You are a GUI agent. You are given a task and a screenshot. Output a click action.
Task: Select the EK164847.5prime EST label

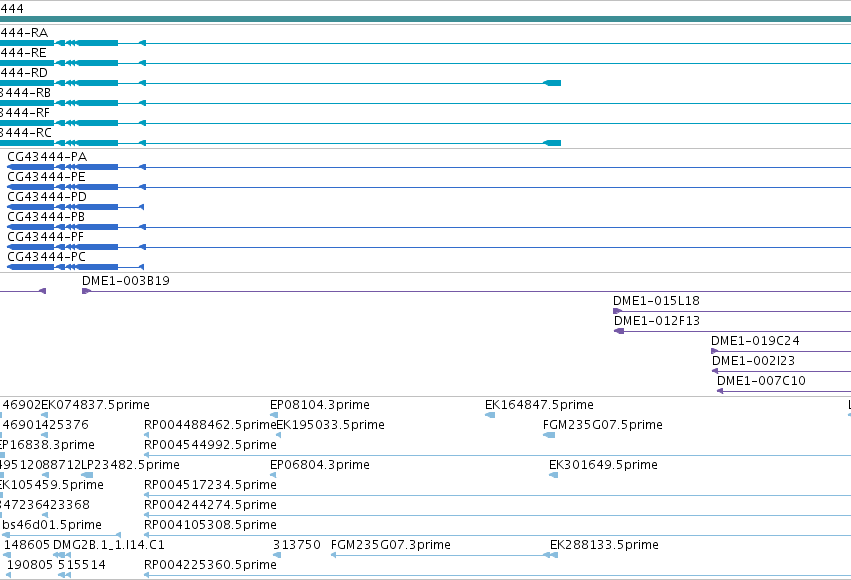point(539,405)
